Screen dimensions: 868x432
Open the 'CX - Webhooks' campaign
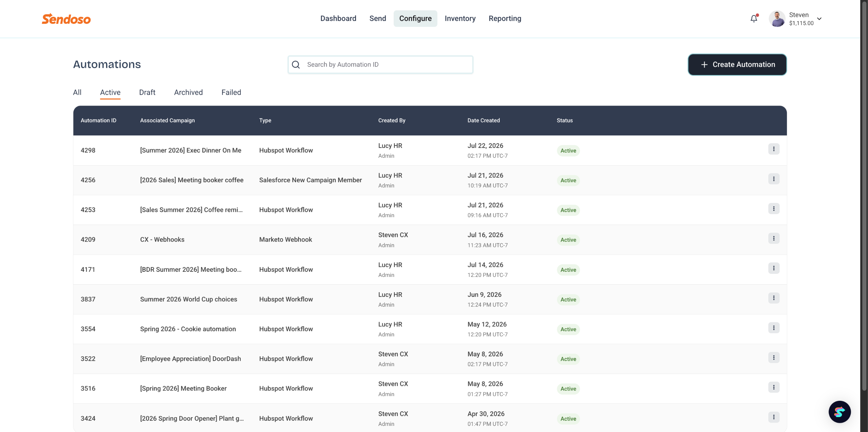coord(162,240)
